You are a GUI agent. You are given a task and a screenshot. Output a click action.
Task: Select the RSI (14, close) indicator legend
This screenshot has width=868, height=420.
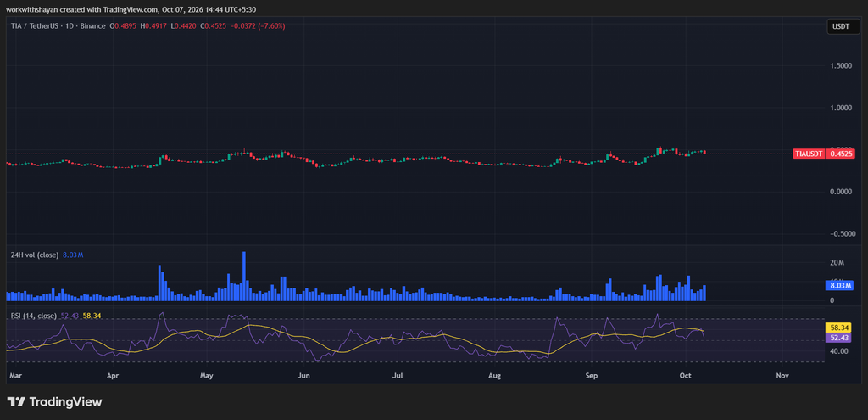pyautogui.click(x=34, y=316)
